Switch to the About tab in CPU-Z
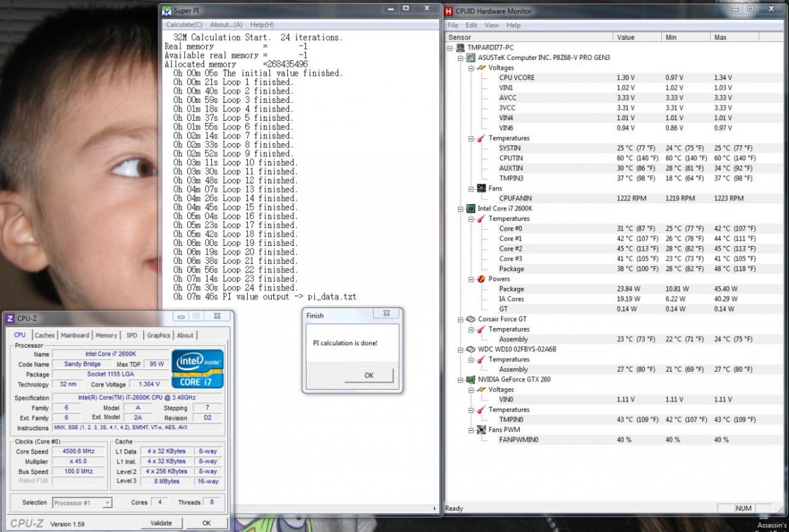 point(185,335)
